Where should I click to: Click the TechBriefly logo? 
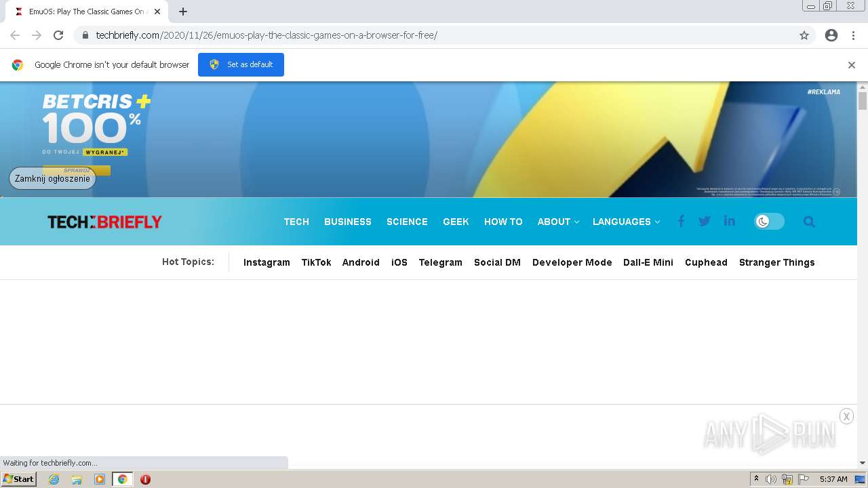[104, 222]
